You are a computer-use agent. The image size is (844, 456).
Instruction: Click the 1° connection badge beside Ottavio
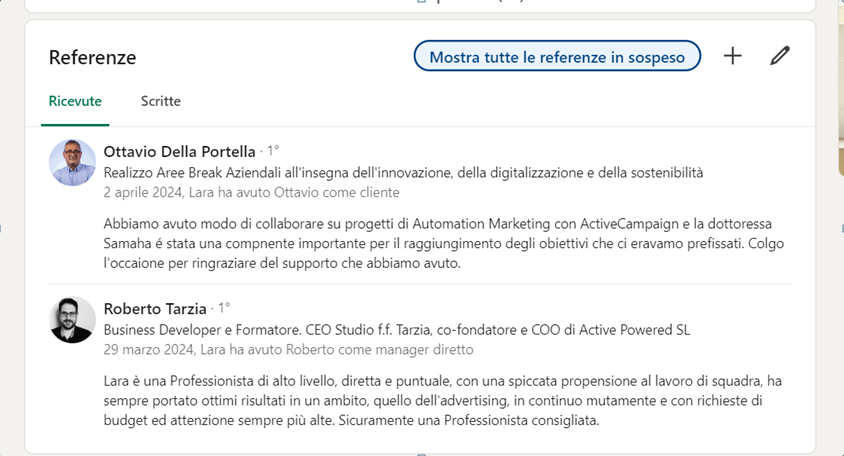[x=272, y=152]
